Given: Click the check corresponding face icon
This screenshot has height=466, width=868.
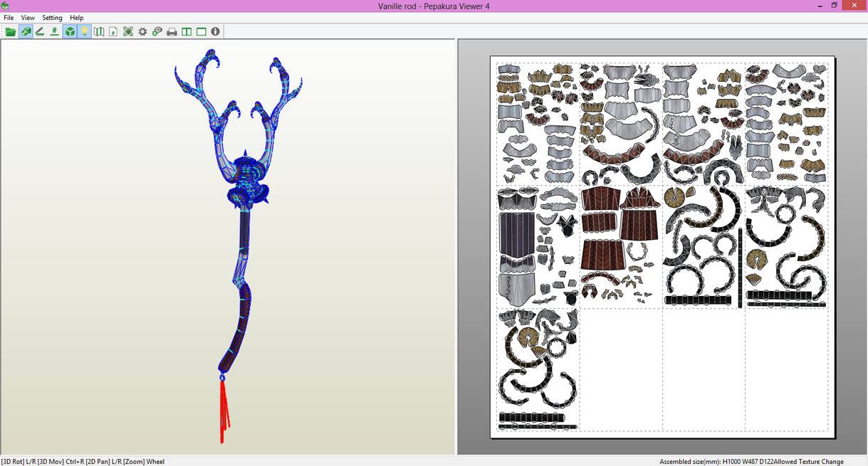Looking at the screenshot, I should tap(157, 31).
